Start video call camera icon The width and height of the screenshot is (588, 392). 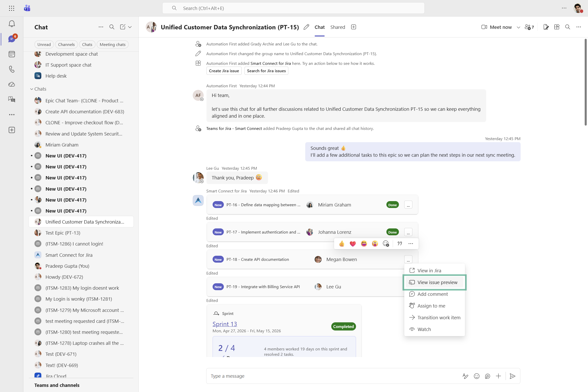(484, 27)
